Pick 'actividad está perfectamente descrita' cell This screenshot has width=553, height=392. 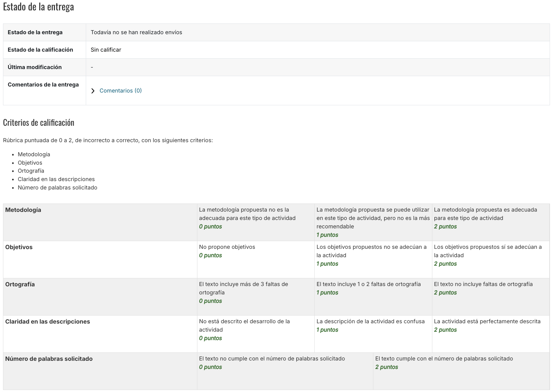(490, 334)
